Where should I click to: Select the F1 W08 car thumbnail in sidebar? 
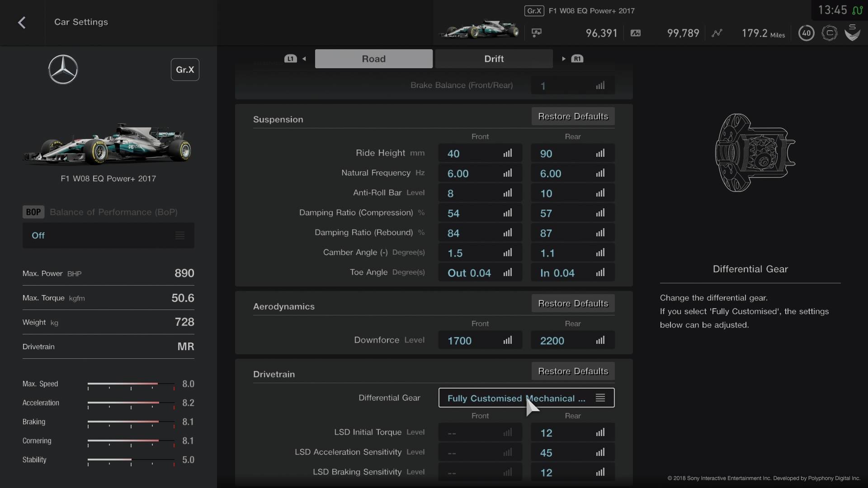point(108,143)
